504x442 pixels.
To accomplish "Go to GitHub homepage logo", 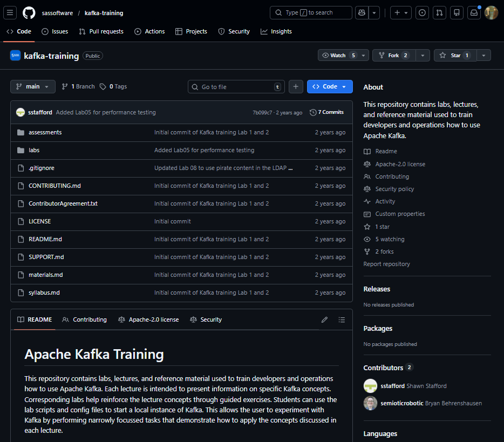I will (x=29, y=13).
